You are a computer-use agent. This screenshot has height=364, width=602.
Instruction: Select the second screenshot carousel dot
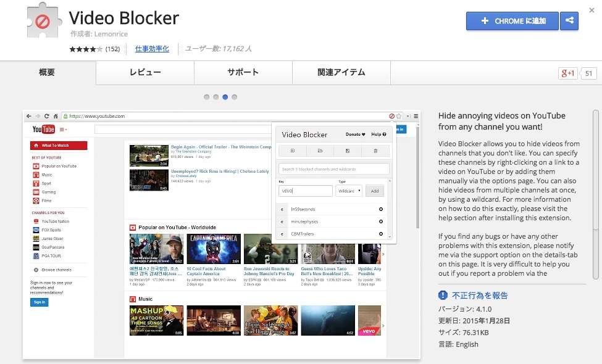coord(215,97)
